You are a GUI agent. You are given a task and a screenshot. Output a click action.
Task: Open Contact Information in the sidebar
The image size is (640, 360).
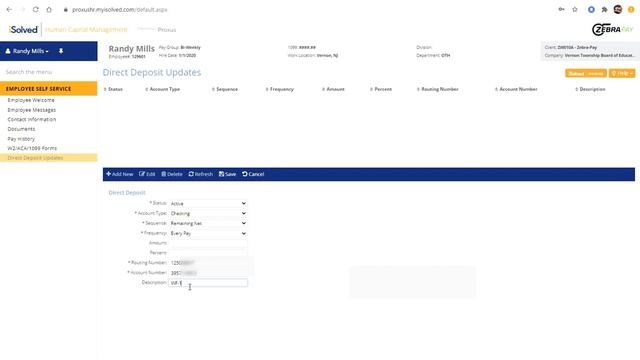[x=32, y=120]
